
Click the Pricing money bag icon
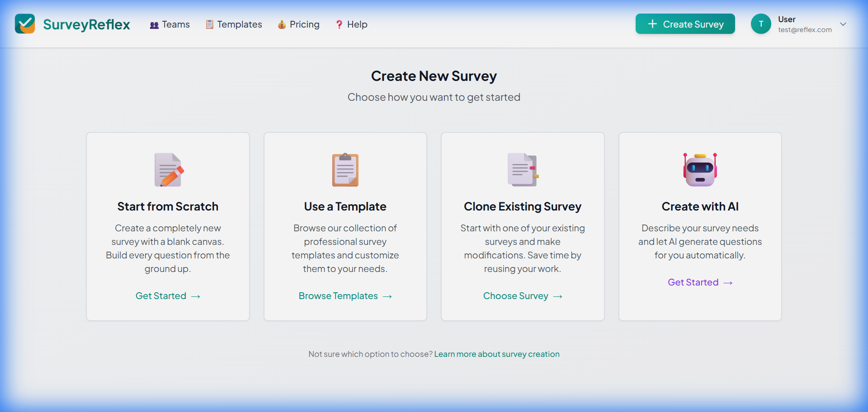pos(282,25)
